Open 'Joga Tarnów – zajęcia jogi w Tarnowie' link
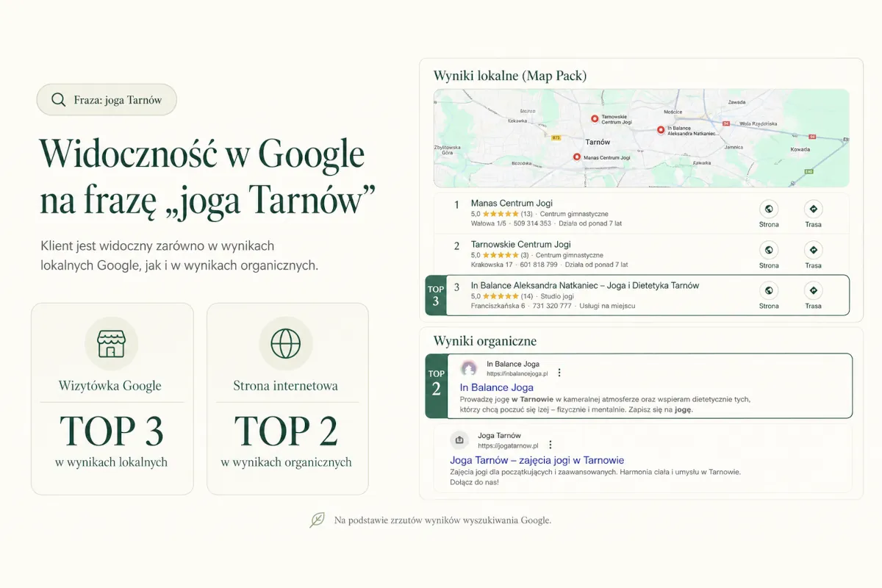The width and height of the screenshot is (882, 588). click(x=537, y=460)
